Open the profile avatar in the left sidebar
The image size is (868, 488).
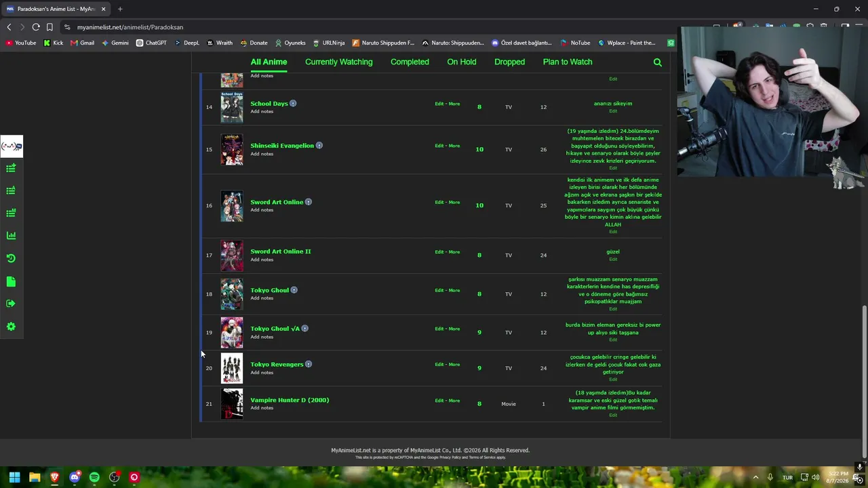[x=12, y=146]
